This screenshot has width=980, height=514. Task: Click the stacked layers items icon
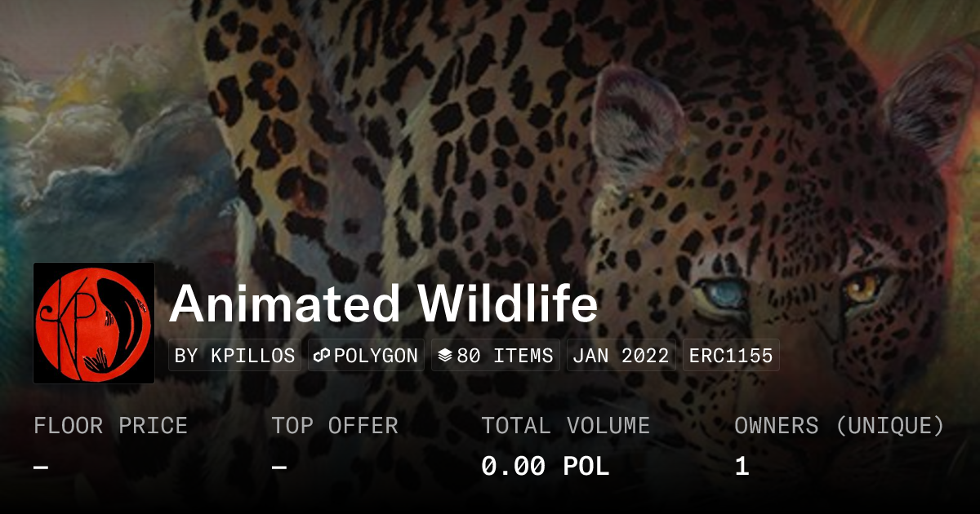pyautogui.click(x=445, y=356)
